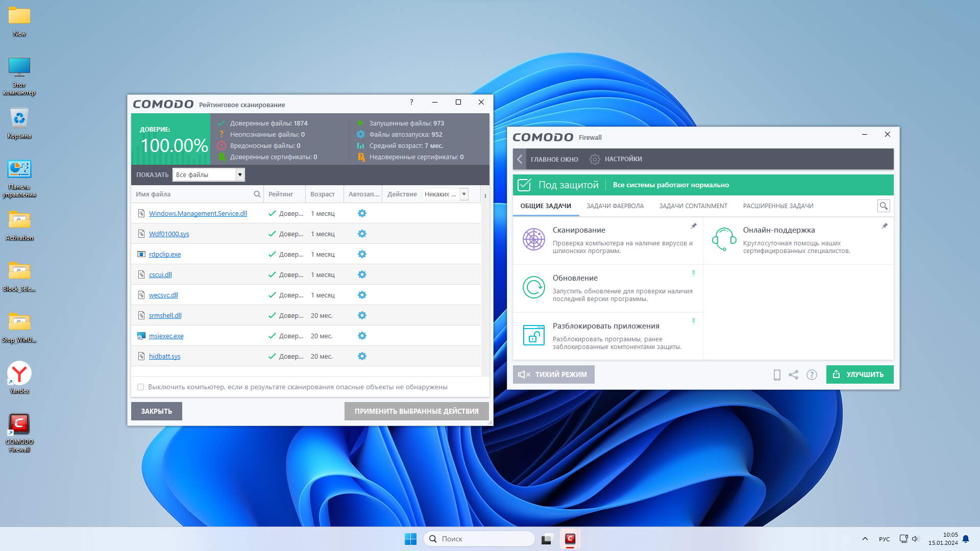Click the online support headset icon

pyautogui.click(x=724, y=239)
